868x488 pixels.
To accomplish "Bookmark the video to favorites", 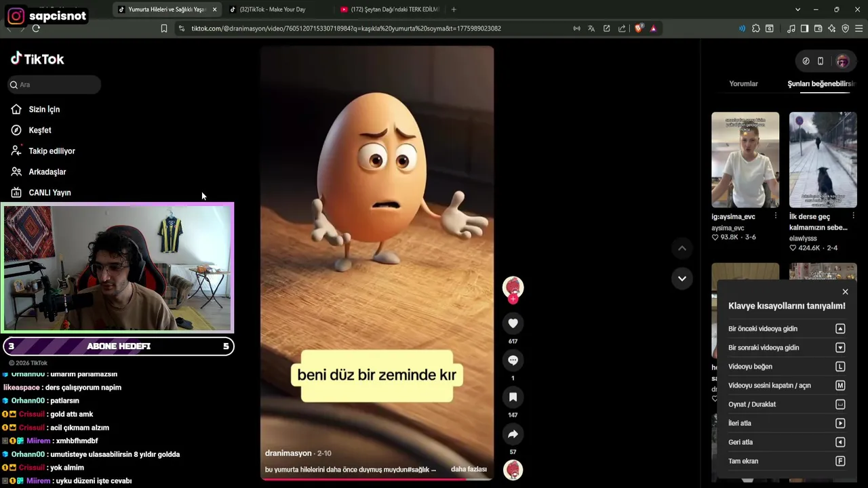I will pyautogui.click(x=513, y=397).
